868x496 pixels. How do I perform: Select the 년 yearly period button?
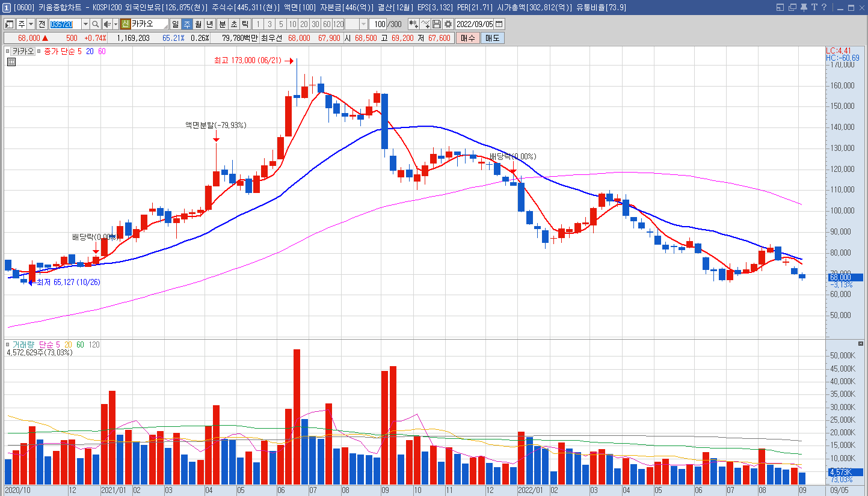point(209,24)
